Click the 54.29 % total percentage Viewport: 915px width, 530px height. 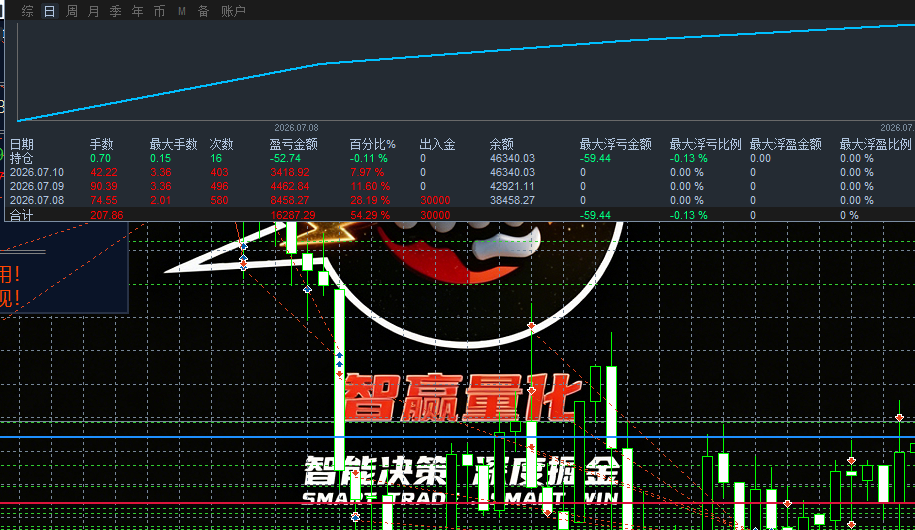tap(370, 215)
